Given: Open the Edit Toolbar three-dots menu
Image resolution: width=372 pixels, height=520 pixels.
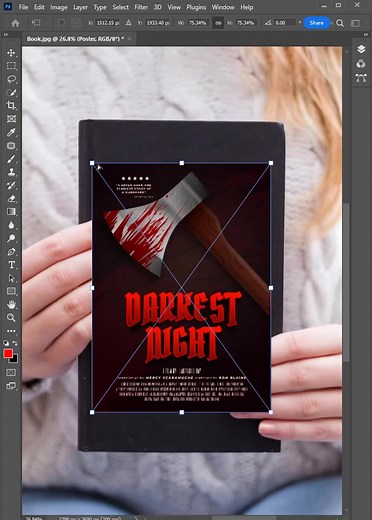Looking at the screenshot, I should pyautogui.click(x=11, y=331).
